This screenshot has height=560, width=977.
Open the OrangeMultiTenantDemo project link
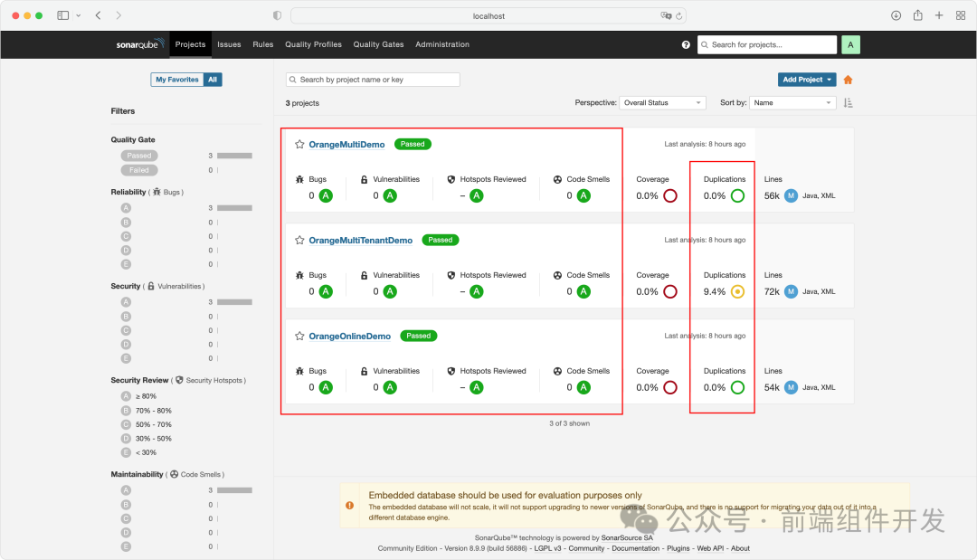pyautogui.click(x=361, y=241)
